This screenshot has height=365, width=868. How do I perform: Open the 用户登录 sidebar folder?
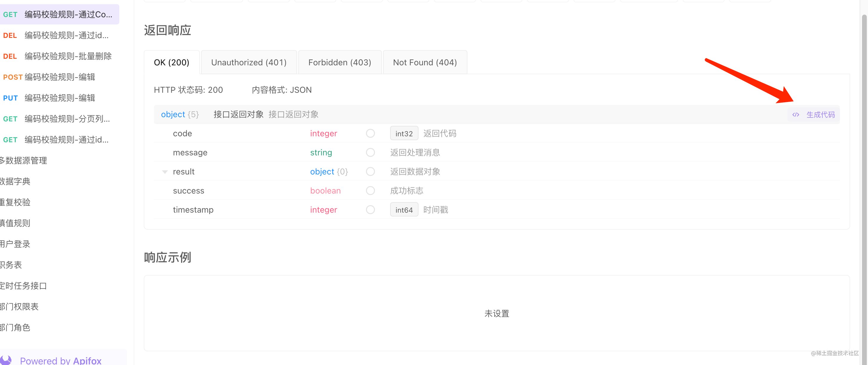[15, 244]
